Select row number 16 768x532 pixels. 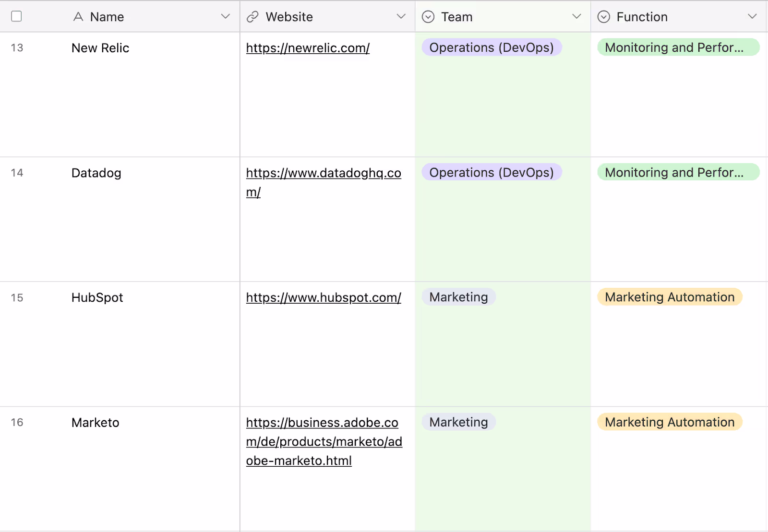click(x=17, y=422)
